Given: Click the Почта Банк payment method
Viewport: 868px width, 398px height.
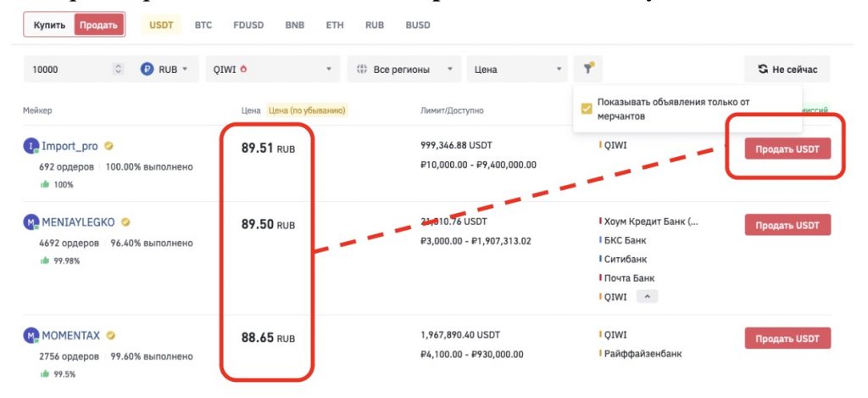Looking at the screenshot, I should coord(630,277).
